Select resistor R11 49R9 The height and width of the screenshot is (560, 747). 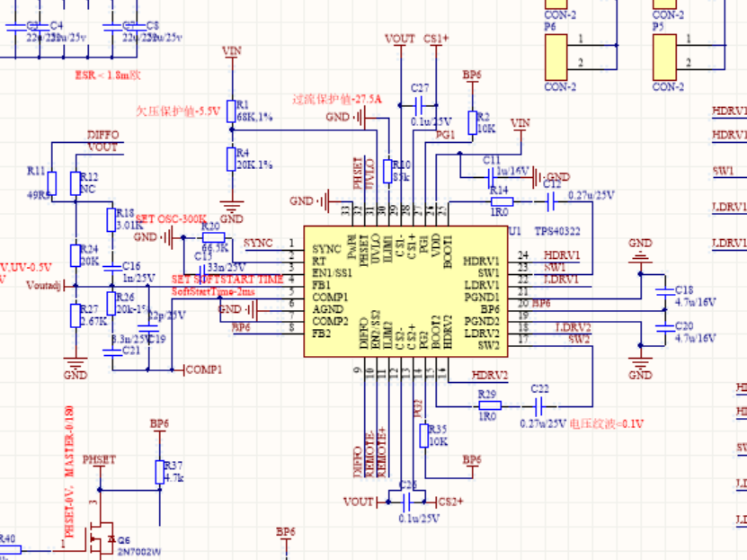point(51,183)
